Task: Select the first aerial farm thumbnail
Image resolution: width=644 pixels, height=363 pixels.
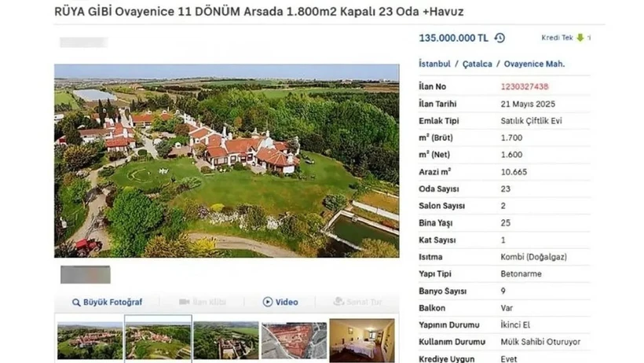Action: pos(90,341)
